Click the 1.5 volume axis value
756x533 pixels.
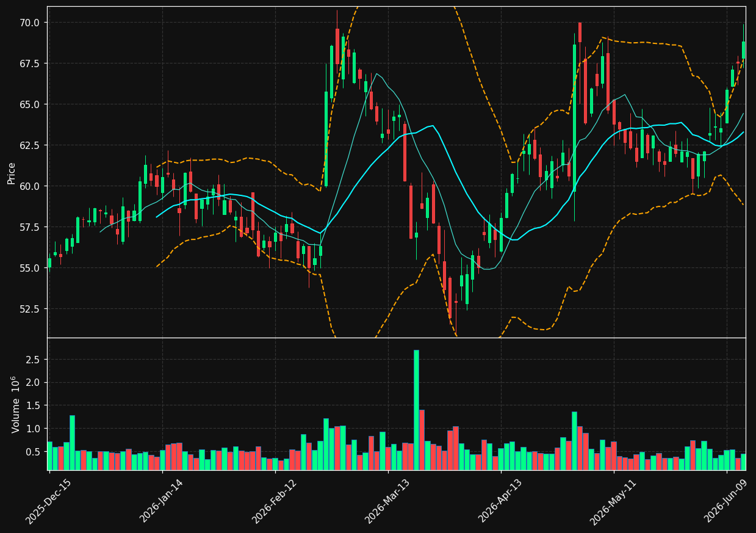pyautogui.click(x=34, y=405)
